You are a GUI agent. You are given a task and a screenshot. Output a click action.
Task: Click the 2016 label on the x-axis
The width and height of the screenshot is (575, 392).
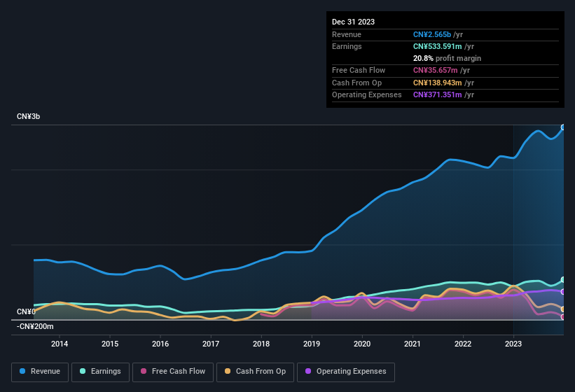[160, 344]
